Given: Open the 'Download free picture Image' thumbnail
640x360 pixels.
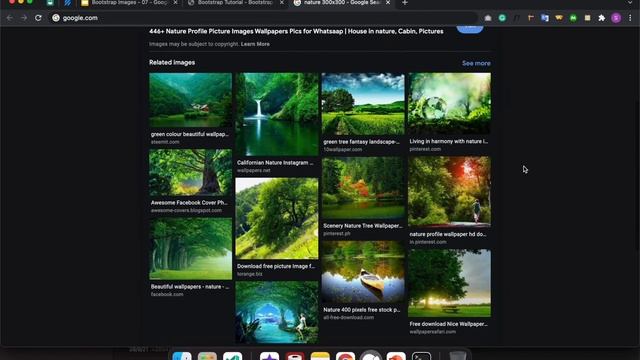Looking at the screenshot, I should click(277, 218).
